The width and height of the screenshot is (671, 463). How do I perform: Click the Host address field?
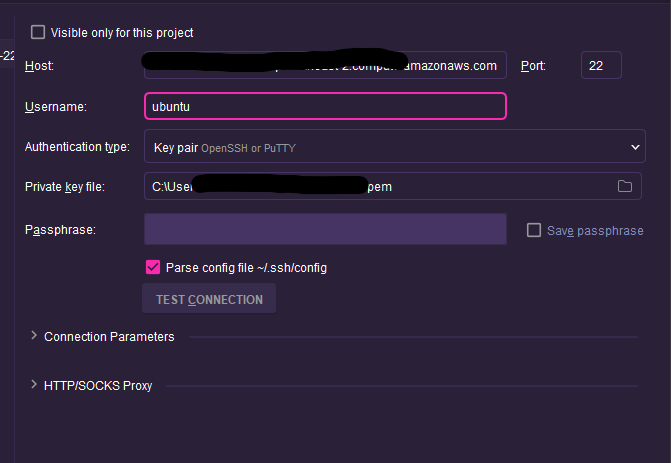pyautogui.click(x=325, y=65)
